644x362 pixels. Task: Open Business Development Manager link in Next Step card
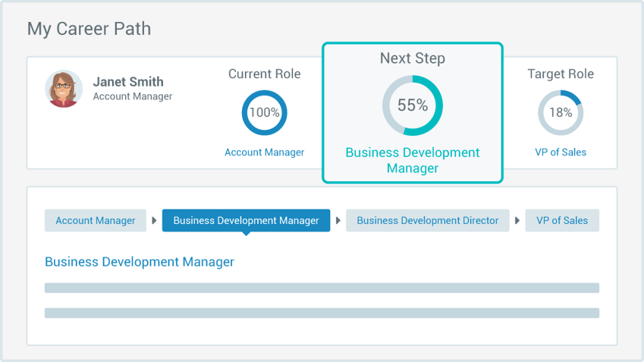click(413, 160)
